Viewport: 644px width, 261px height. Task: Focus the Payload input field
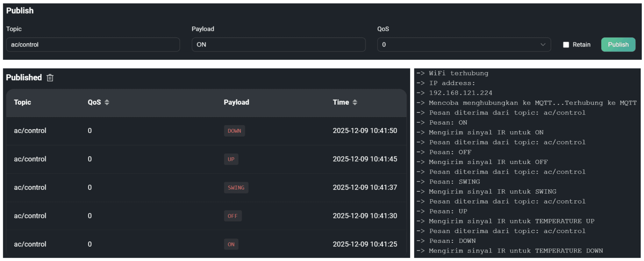point(278,45)
